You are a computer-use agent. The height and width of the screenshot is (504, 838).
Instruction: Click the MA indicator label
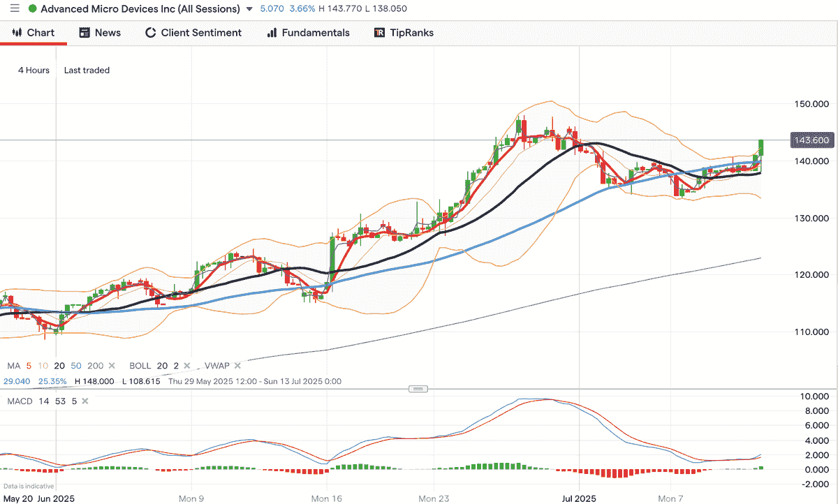(x=14, y=366)
